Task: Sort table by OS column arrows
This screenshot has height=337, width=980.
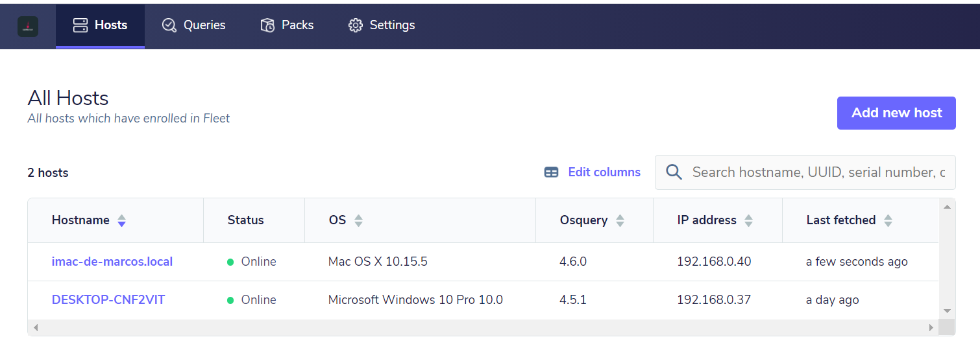Action: (x=358, y=221)
